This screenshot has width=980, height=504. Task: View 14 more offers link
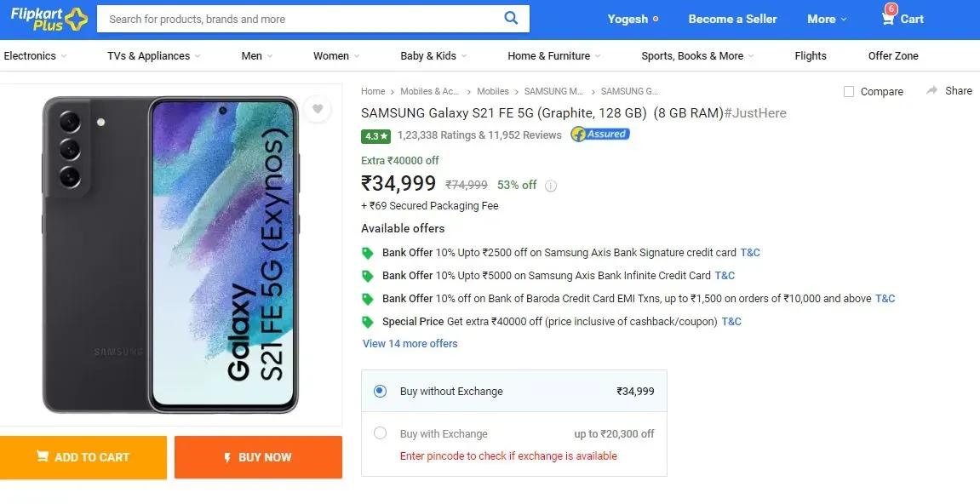[x=410, y=343]
